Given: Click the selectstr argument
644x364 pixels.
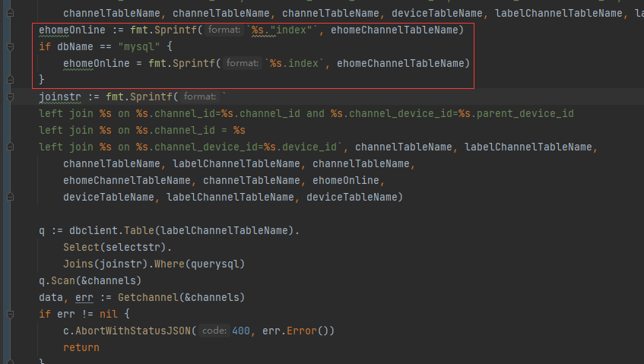Looking at the screenshot, I should pyautogui.click(x=133, y=248).
